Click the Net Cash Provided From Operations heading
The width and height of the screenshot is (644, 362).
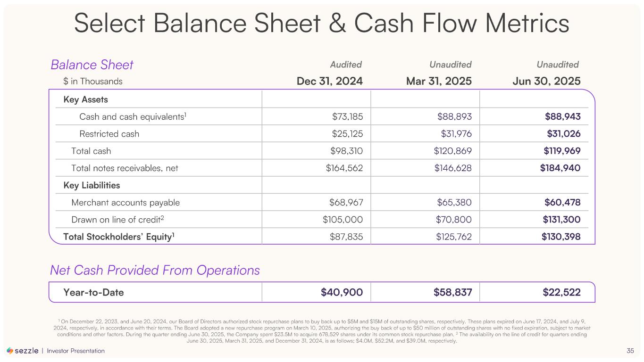click(x=155, y=270)
